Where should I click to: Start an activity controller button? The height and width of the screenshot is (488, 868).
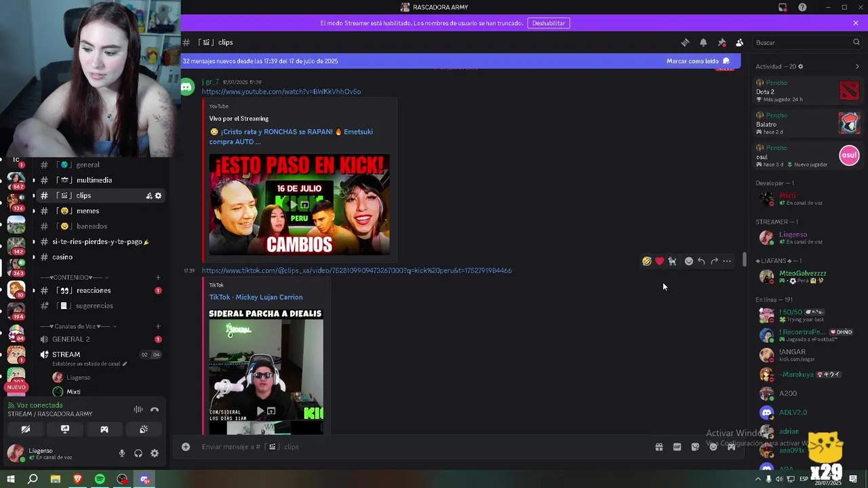(x=104, y=429)
